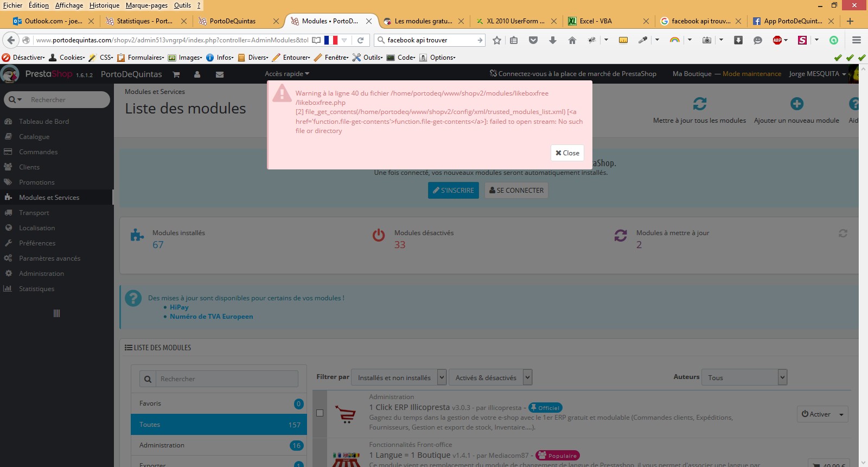Collapse the sidebar menu with the bars icon

pos(56,313)
